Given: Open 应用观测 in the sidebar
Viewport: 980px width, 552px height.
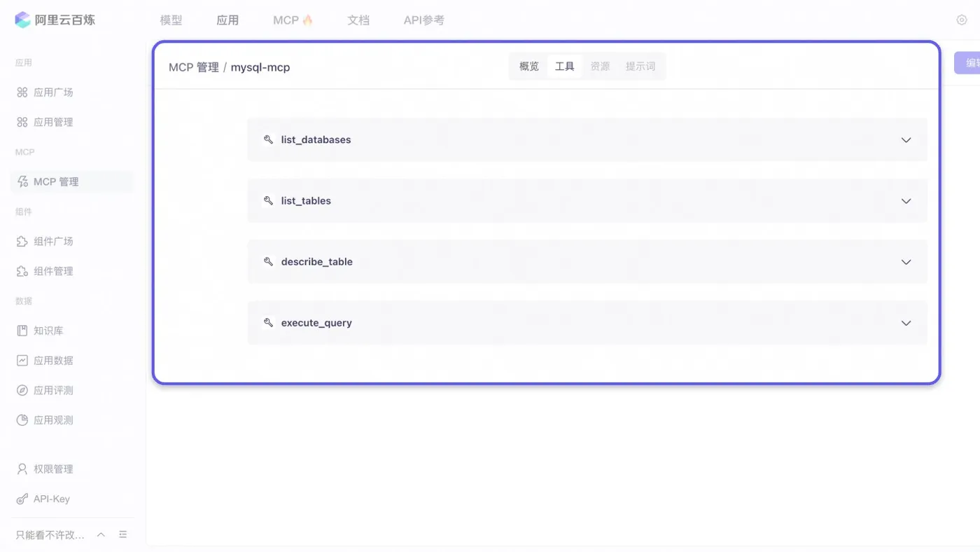Looking at the screenshot, I should [53, 420].
